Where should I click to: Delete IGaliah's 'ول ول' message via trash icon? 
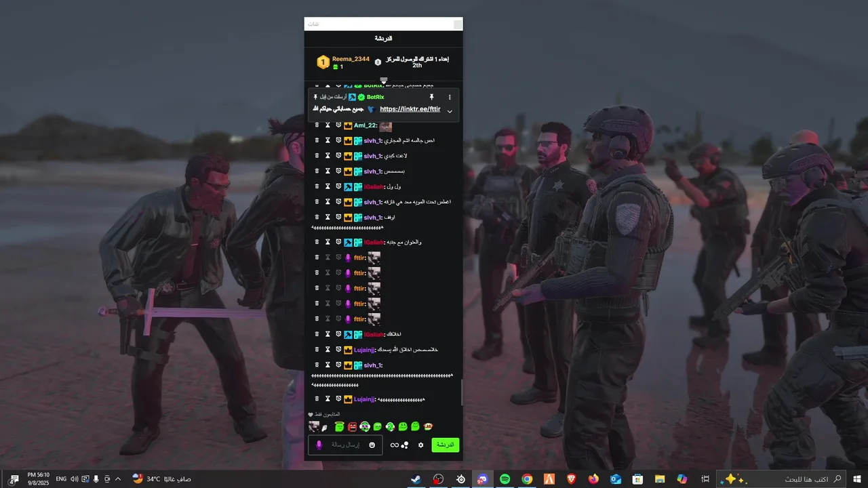[317, 186]
